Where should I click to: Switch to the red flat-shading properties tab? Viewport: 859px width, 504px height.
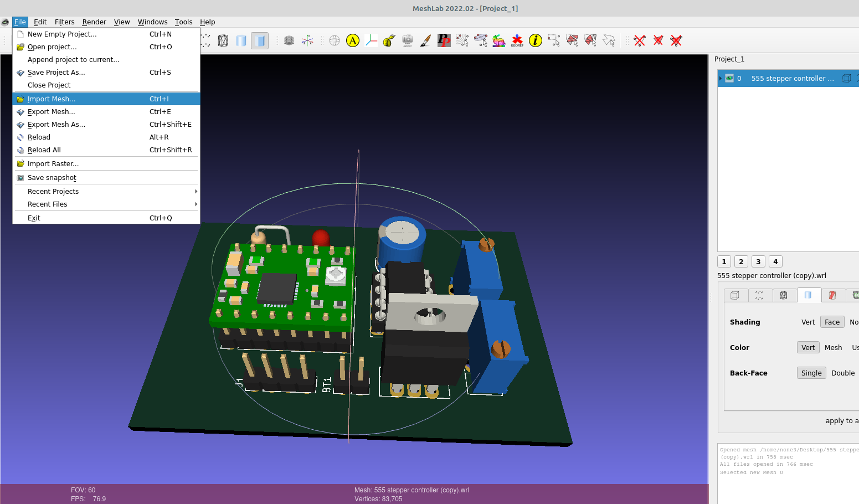pyautogui.click(x=834, y=295)
